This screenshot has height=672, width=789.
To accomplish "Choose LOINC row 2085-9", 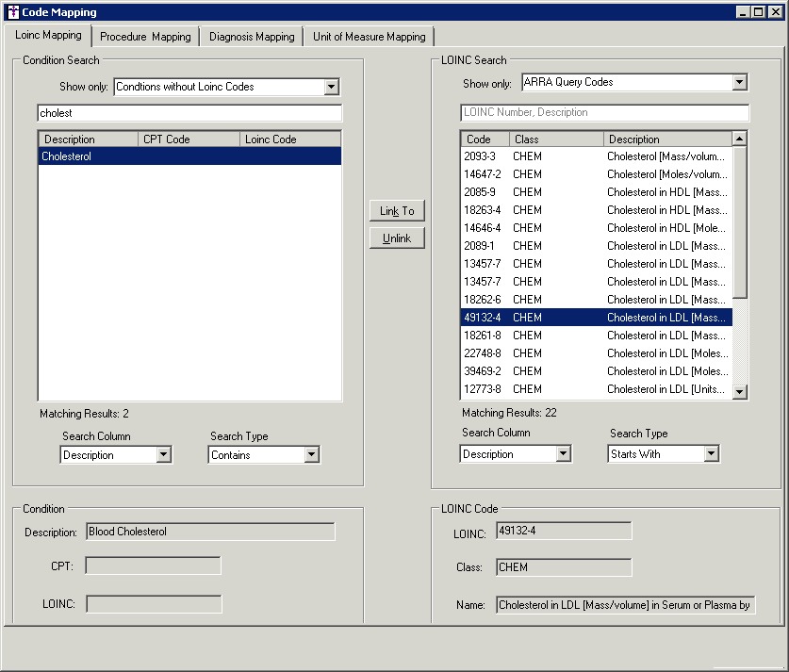I will tap(597, 192).
